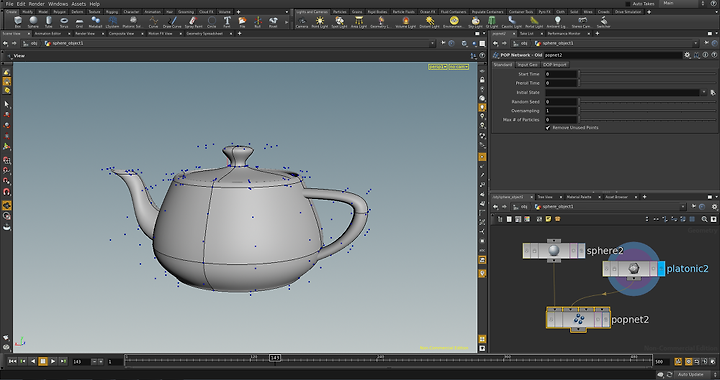Screen dimensions: 720x380
Task: Select the Grid shelf tool
Action: (x=79, y=22)
